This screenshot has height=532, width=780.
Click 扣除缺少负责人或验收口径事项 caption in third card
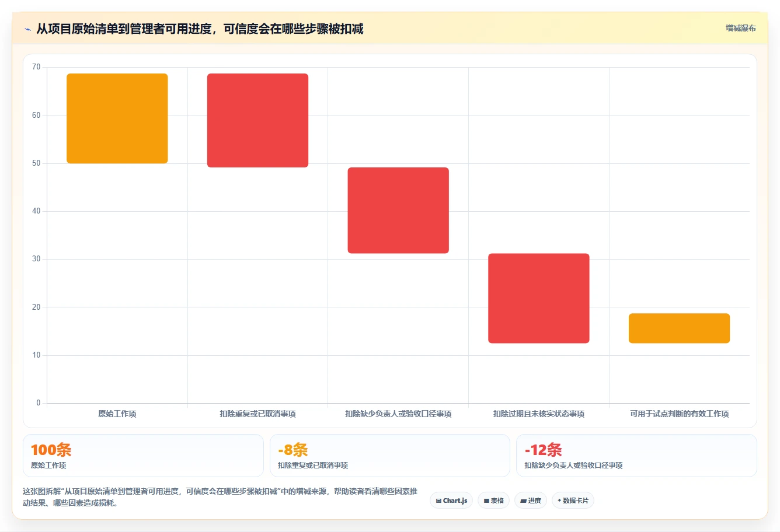tap(573, 466)
